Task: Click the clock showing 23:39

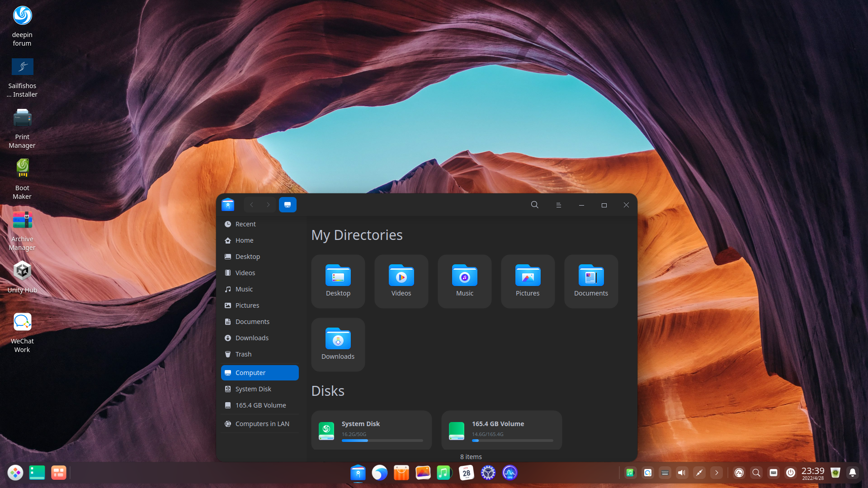Action: [812, 473]
